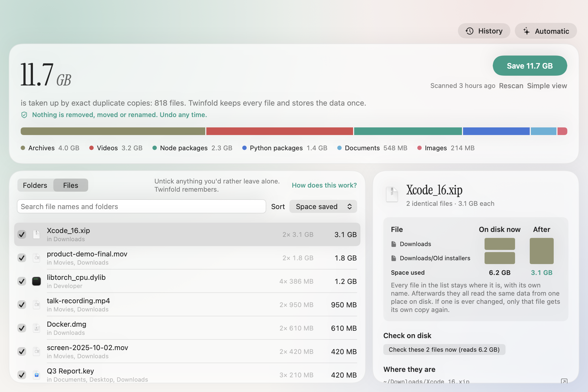Click Rescan
This screenshot has height=392, width=588.
[511, 86]
